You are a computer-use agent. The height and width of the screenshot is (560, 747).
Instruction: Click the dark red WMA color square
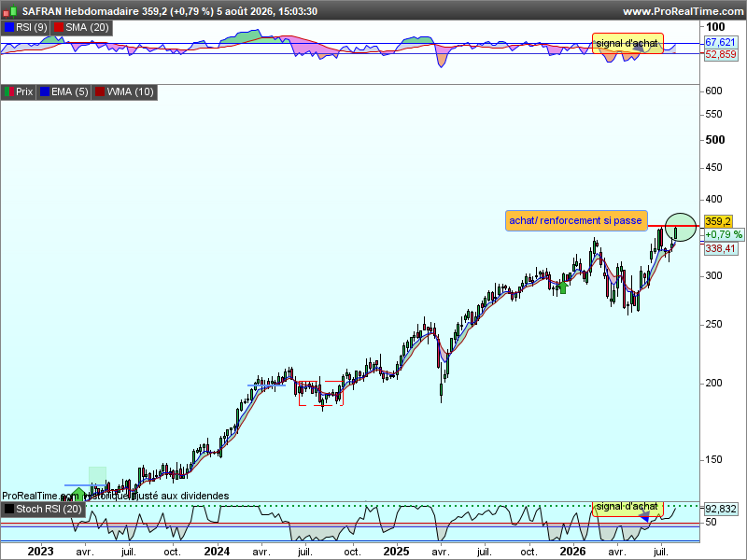click(x=100, y=91)
